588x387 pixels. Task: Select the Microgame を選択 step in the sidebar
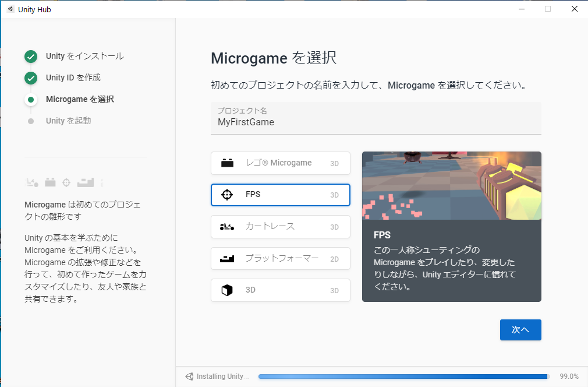[80, 100]
